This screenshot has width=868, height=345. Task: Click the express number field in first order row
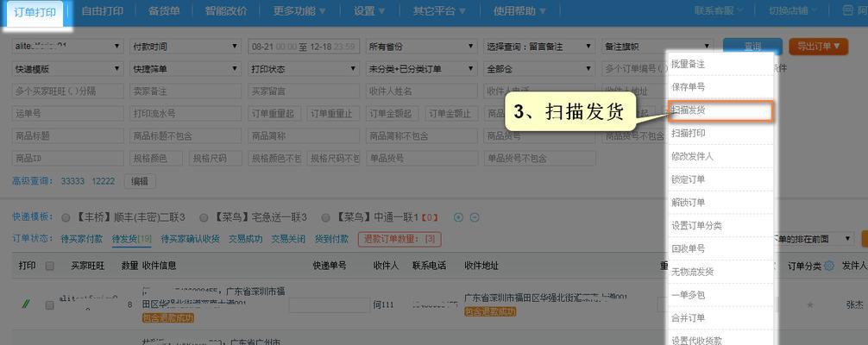tap(329, 305)
